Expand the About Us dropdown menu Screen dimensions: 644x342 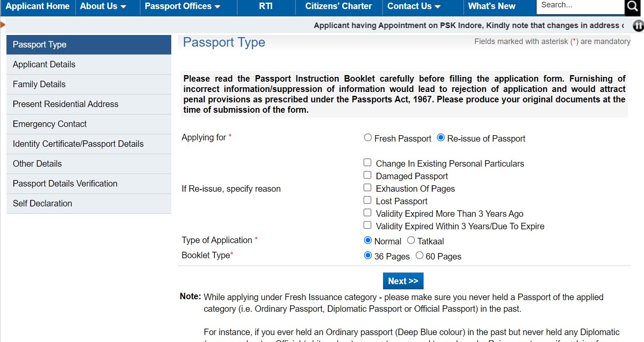coord(103,6)
